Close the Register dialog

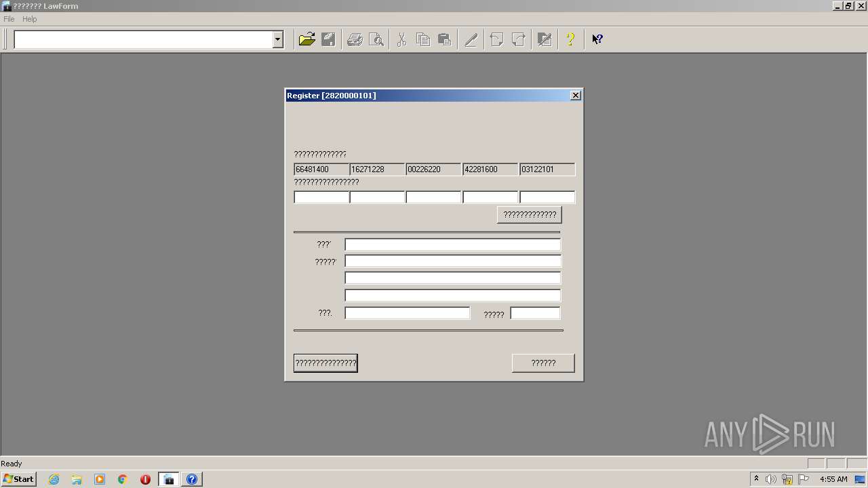pyautogui.click(x=576, y=96)
